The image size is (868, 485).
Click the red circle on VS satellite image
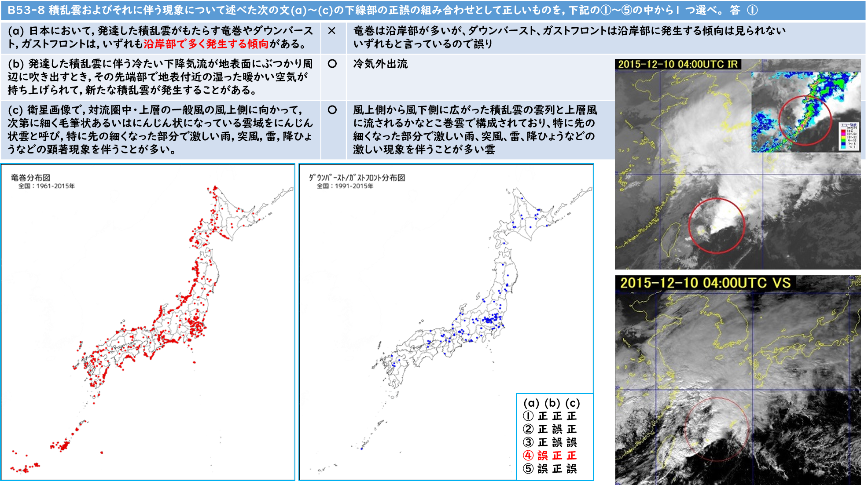pos(717,429)
